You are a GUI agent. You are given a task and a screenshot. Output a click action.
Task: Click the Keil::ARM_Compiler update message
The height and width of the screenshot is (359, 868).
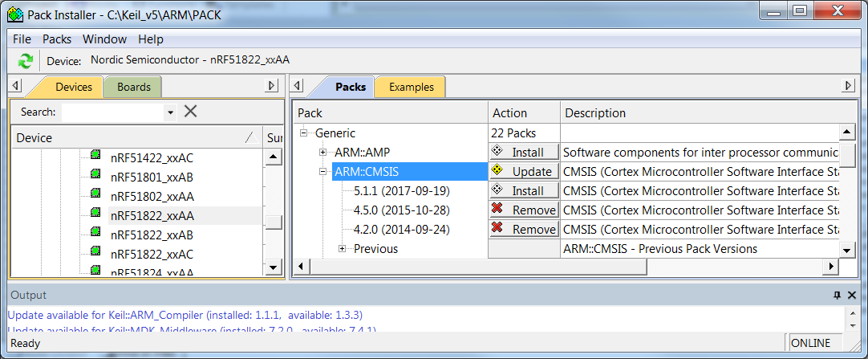click(185, 316)
